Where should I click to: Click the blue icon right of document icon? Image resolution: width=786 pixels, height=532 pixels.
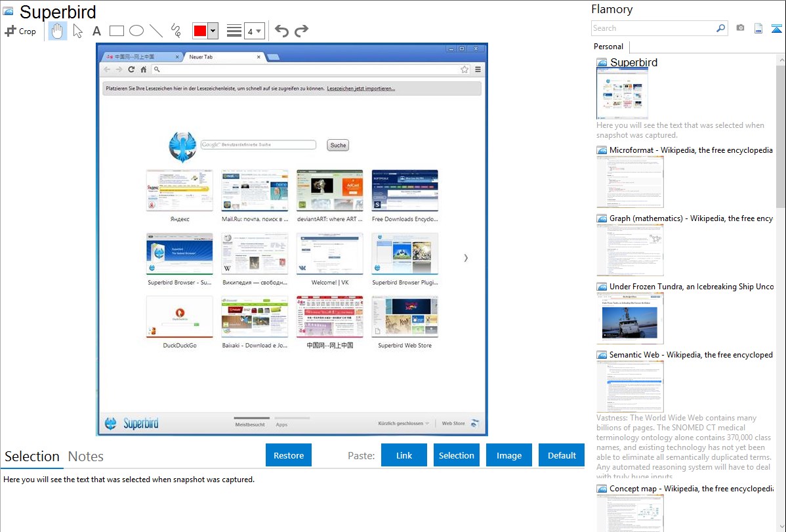[x=776, y=28]
